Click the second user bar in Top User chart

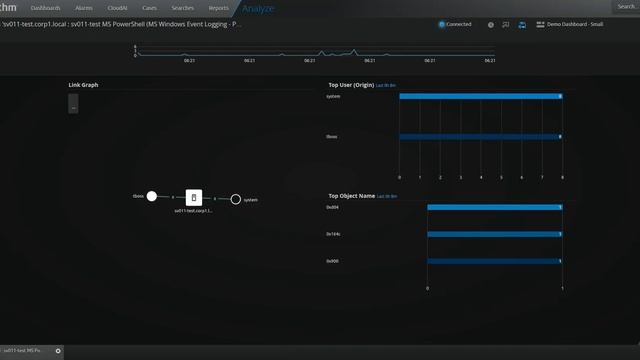point(481,137)
